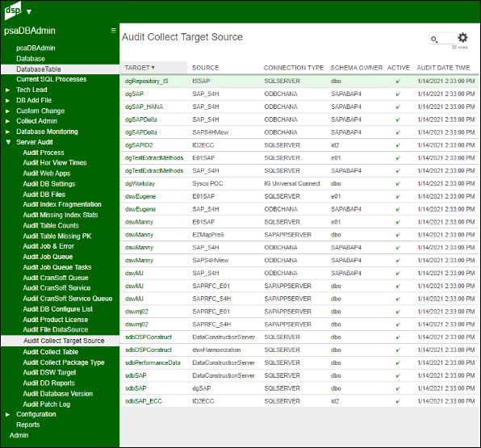The image size is (481, 448).
Task: Open Audit Hor View Times page
Action: 55,162
